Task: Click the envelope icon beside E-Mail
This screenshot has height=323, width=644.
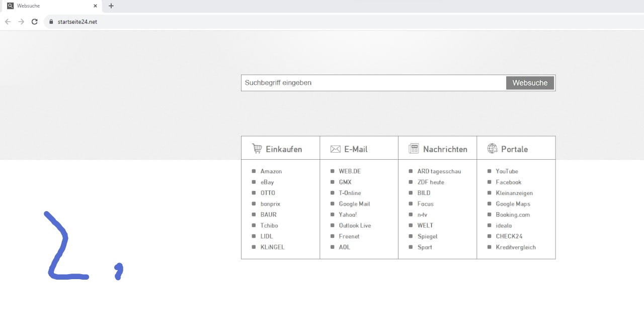Action: (x=335, y=149)
